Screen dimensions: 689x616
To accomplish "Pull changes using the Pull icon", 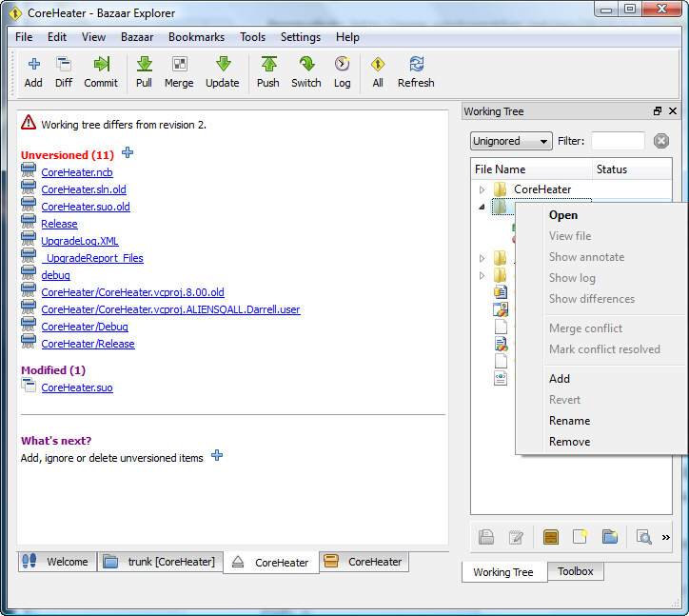I will pyautogui.click(x=144, y=72).
